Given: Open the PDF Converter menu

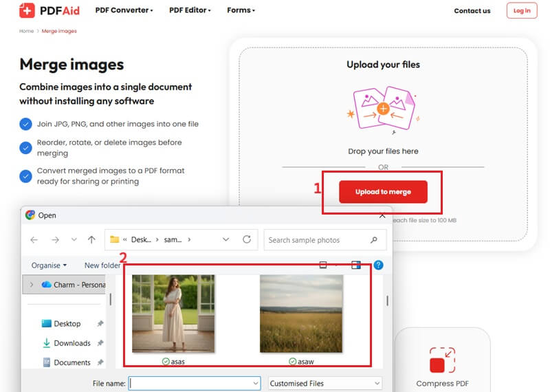Looking at the screenshot, I should (x=124, y=10).
